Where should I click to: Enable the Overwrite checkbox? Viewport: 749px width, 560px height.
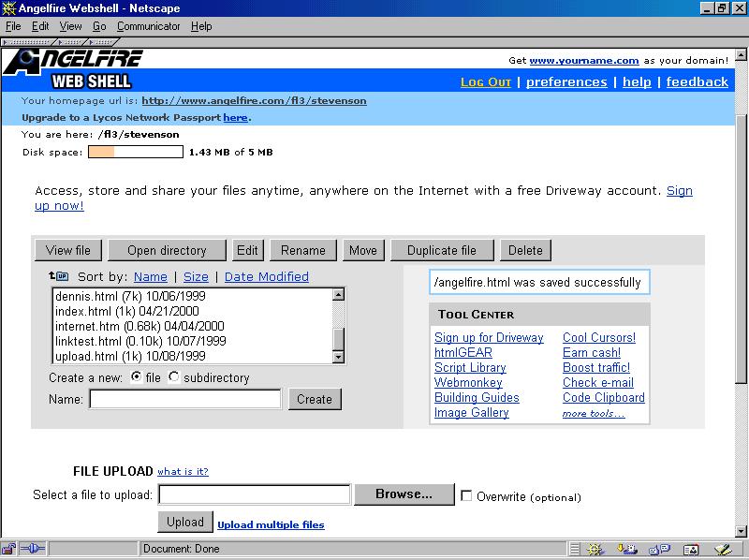click(x=466, y=496)
